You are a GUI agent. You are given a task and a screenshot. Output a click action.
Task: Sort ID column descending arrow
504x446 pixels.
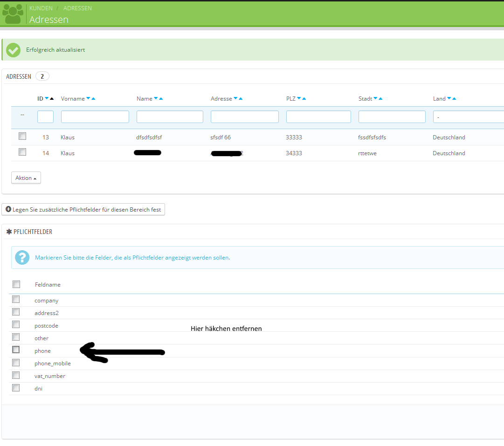[47, 98]
